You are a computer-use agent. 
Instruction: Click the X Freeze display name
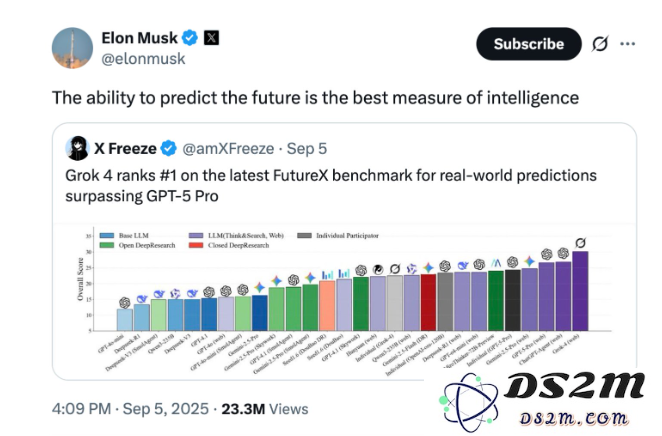tap(125, 148)
